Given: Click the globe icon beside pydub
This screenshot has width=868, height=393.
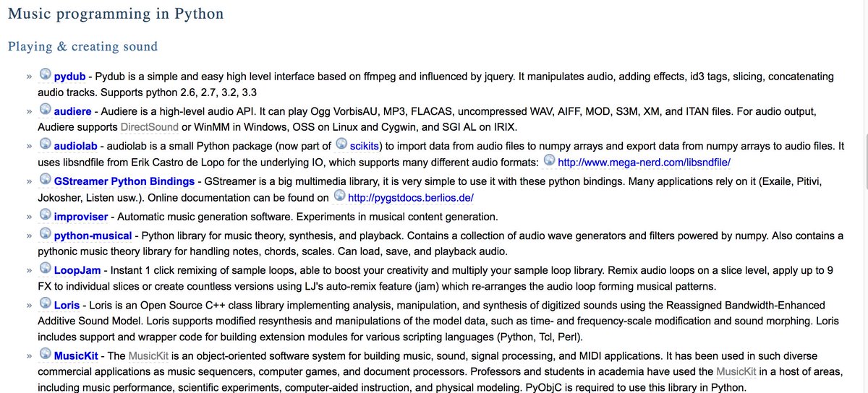Looking at the screenshot, I should [45, 74].
